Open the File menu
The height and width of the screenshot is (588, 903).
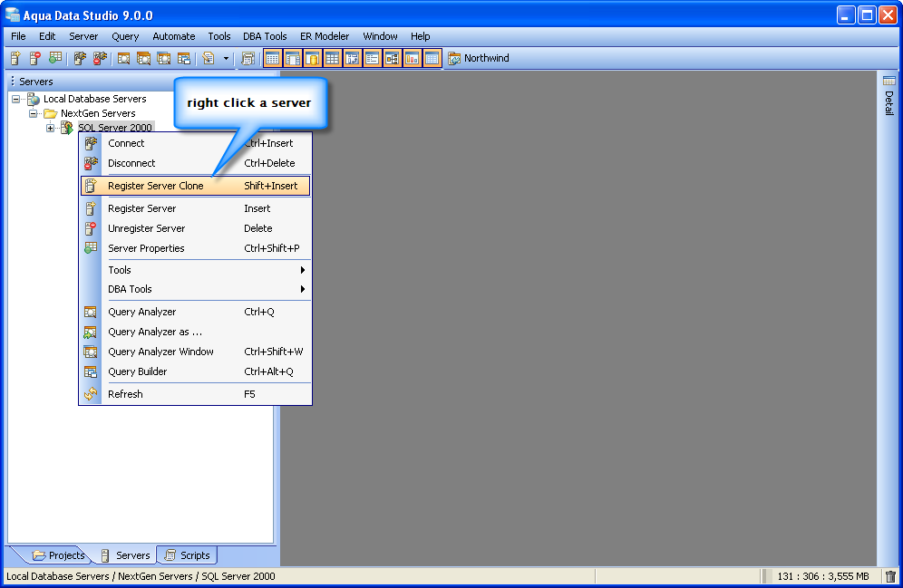point(18,36)
